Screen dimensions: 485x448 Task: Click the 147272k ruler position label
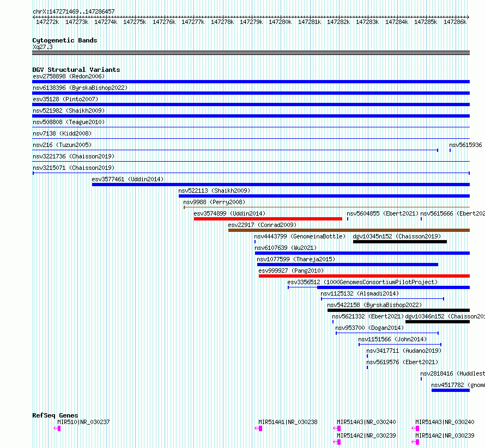point(47,22)
